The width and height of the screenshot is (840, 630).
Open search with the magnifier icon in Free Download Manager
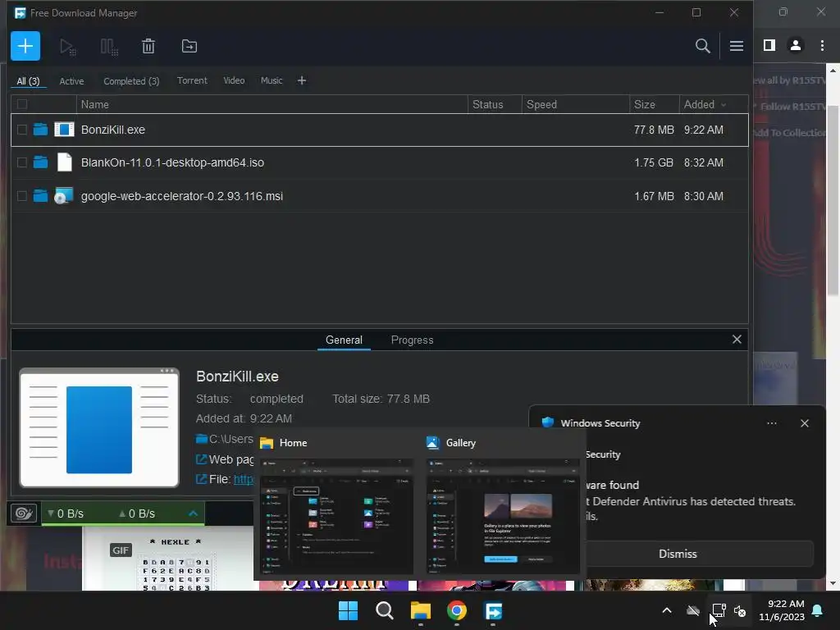[702, 46]
